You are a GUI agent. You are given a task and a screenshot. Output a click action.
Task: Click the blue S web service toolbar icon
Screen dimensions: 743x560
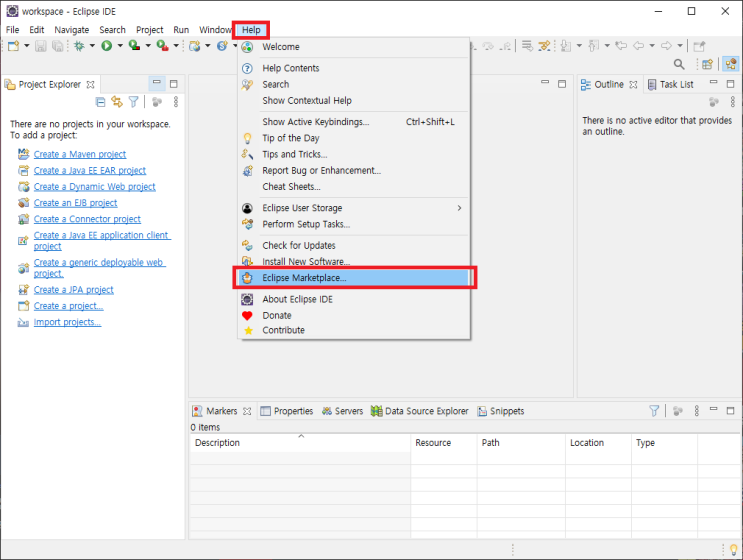click(x=222, y=46)
